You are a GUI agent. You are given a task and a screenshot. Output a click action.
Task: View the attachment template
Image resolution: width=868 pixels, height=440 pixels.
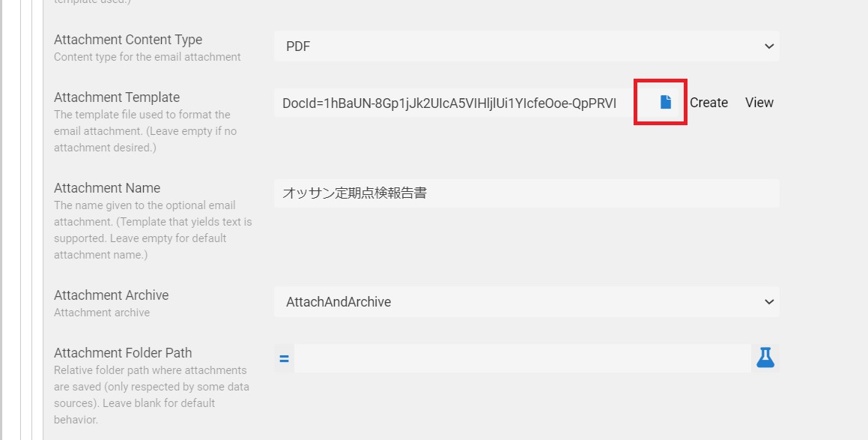pos(759,103)
